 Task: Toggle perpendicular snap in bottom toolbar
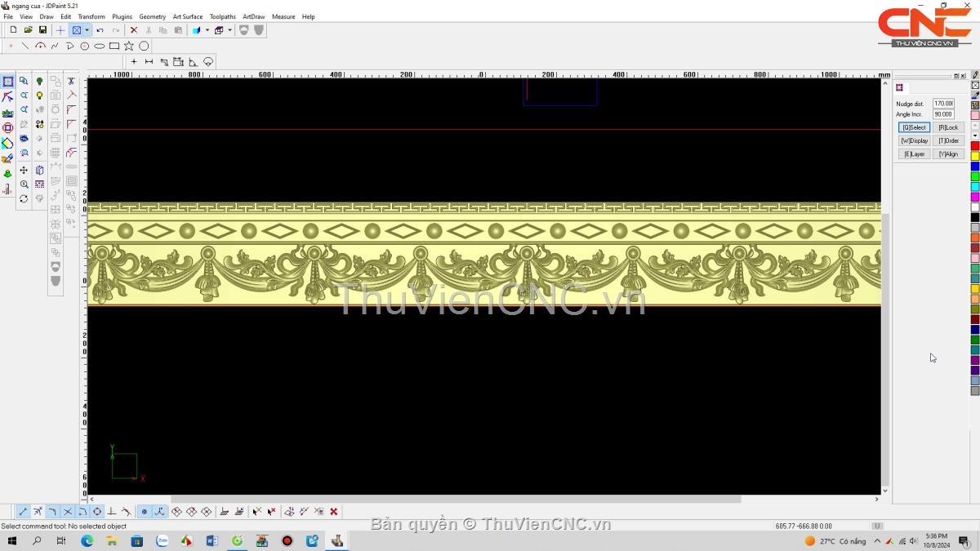pos(112,512)
